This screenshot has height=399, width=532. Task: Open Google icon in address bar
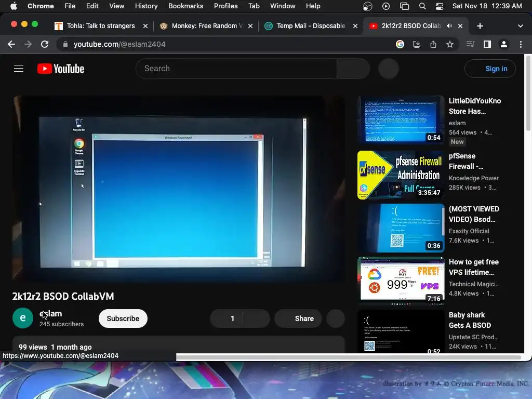400,44
